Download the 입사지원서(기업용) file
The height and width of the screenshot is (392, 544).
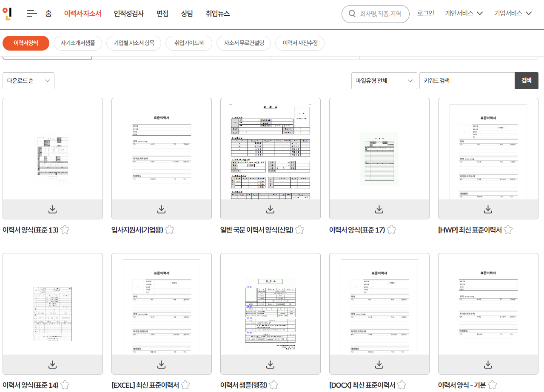coord(161,209)
